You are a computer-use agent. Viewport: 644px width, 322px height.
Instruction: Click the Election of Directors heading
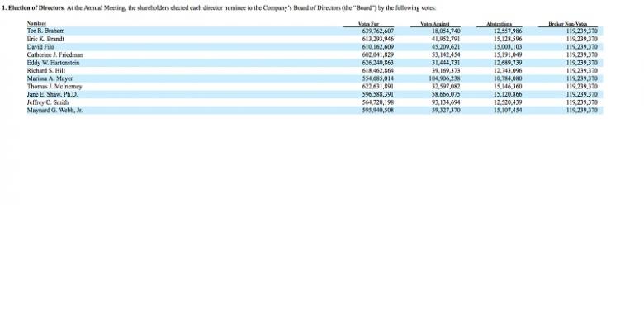(33, 8)
